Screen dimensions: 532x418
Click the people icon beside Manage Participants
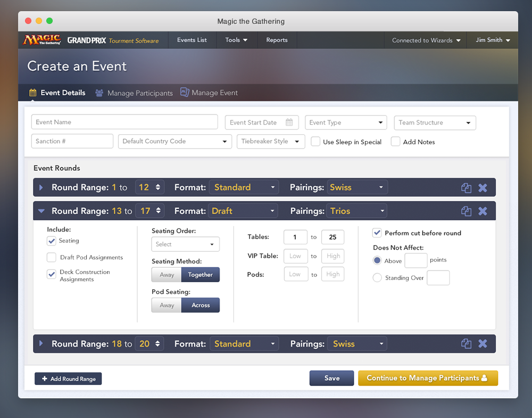99,93
